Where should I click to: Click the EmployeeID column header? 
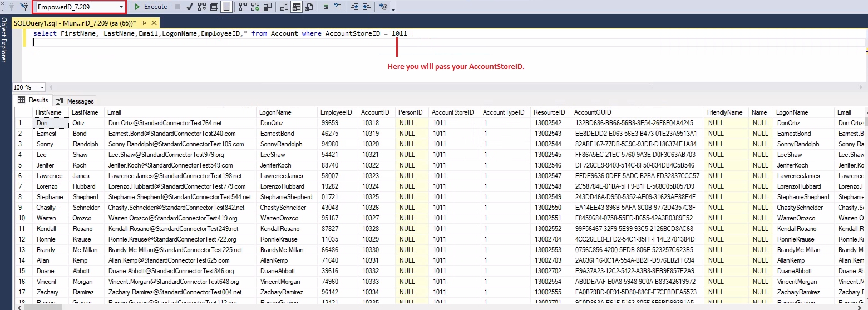337,112
